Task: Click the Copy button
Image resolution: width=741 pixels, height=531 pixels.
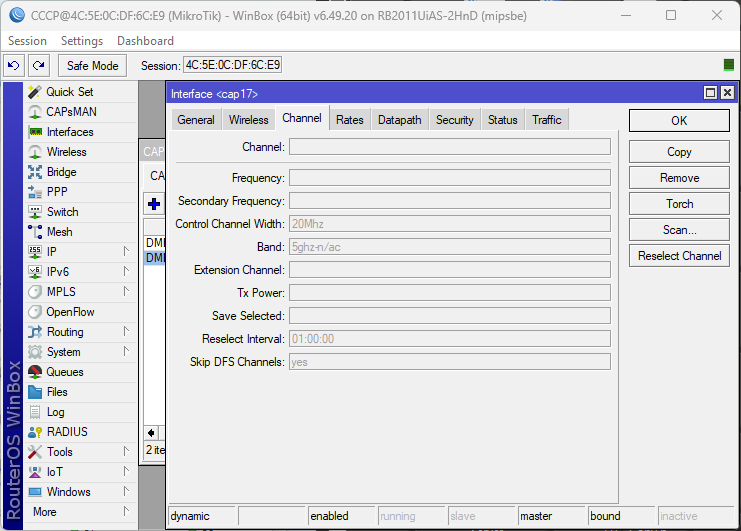Action: click(x=679, y=152)
